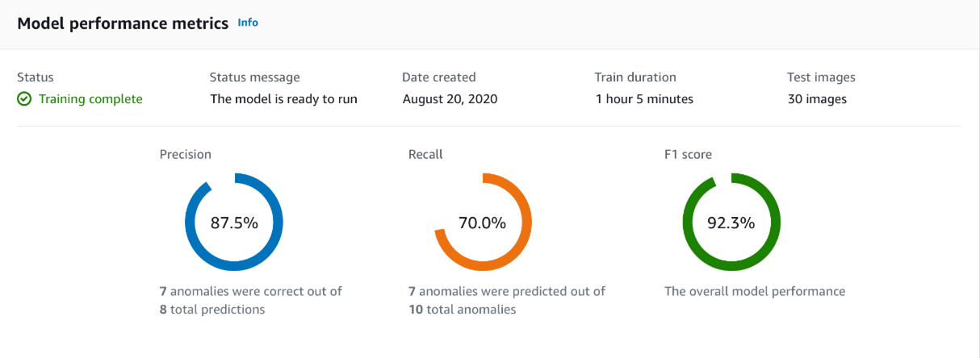This screenshot has height=358, width=980.
Task: Select the 70.0% recall value
Action: point(482,223)
